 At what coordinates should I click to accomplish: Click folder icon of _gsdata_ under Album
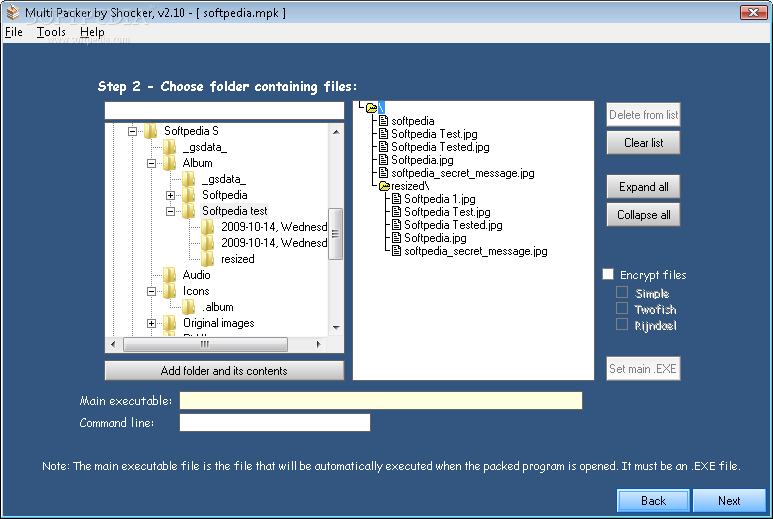click(x=189, y=179)
